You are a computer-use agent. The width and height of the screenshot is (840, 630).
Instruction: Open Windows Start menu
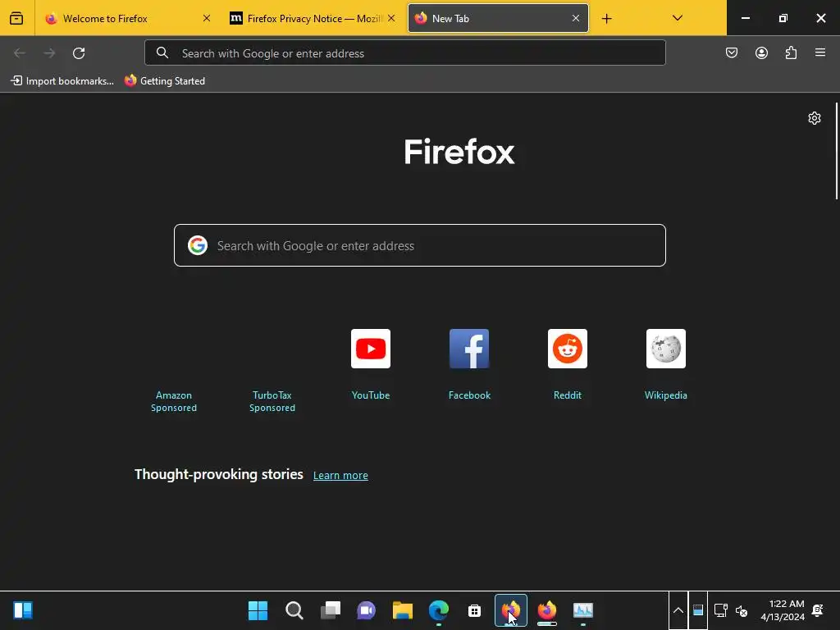pyautogui.click(x=258, y=610)
